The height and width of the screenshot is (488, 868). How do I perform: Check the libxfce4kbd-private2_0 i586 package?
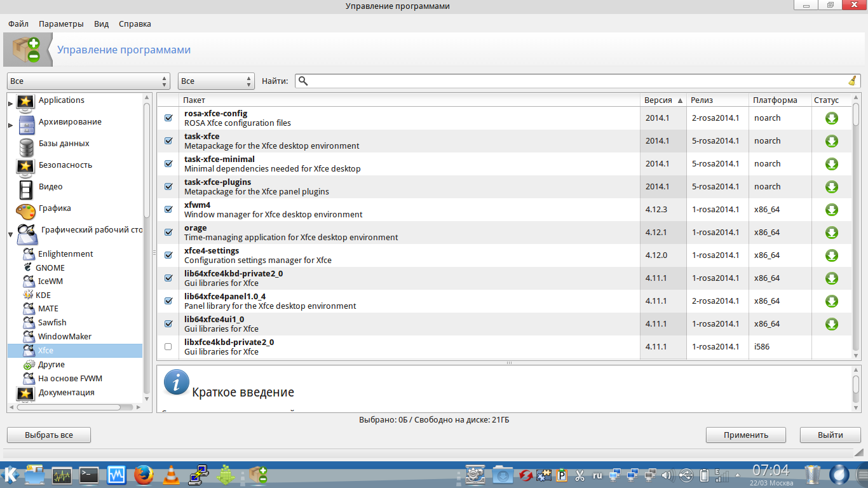tap(168, 347)
